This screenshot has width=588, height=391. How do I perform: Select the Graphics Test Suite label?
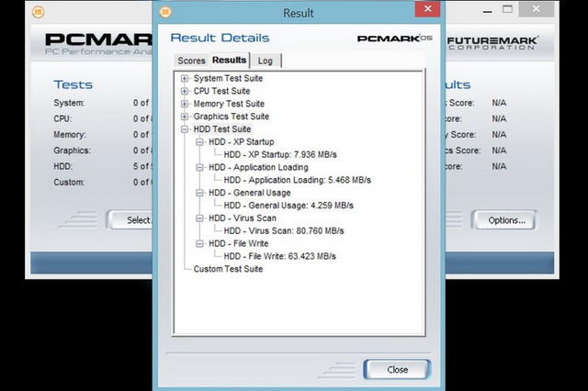[x=231, y=117]
